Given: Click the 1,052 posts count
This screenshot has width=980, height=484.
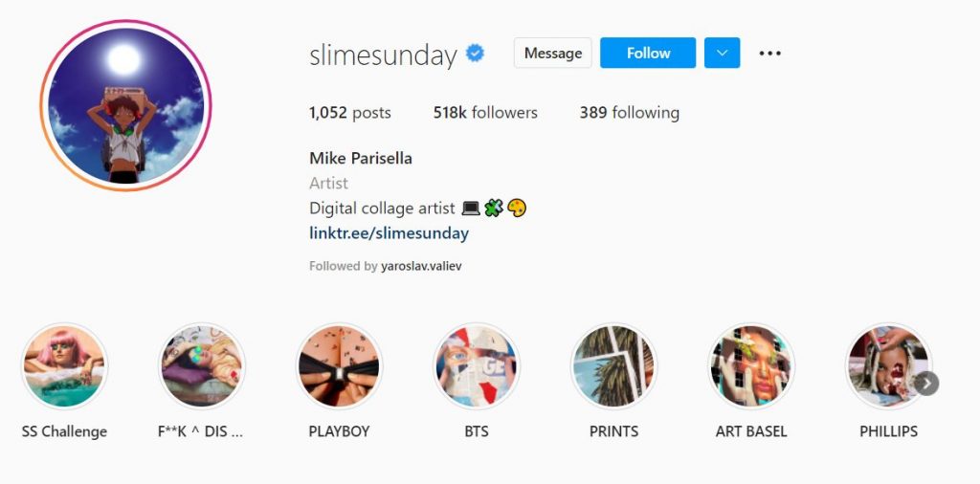Looking at the screenshot, I should click(x=350, y=113).
